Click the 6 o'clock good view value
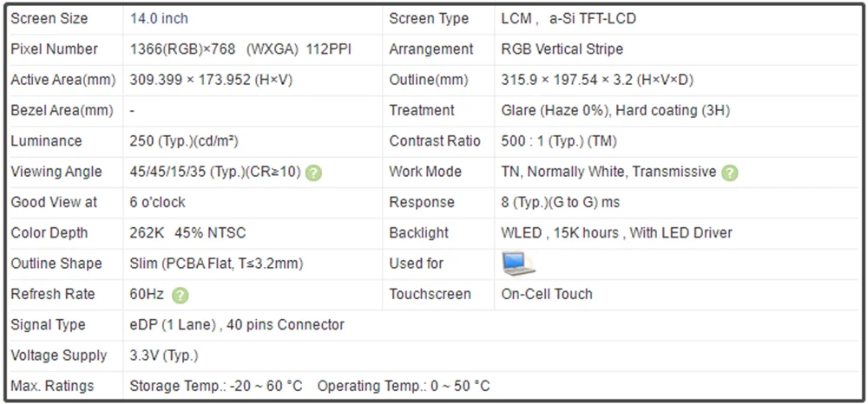 [158, 202]
